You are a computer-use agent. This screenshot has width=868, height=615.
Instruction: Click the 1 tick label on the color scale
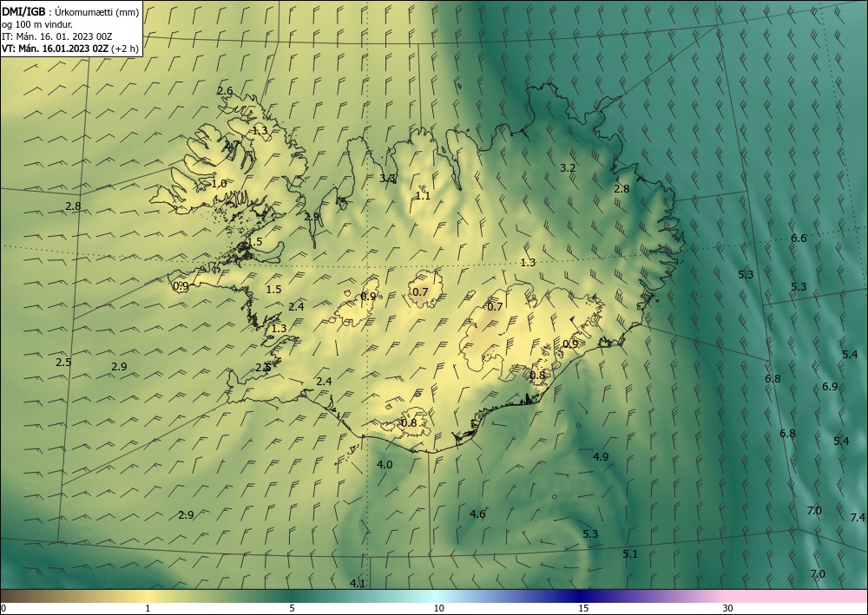(x=148, y=608)
